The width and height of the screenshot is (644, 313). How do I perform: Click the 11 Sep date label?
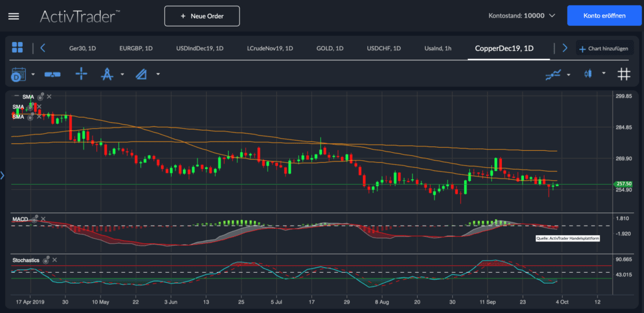(487, 302)
